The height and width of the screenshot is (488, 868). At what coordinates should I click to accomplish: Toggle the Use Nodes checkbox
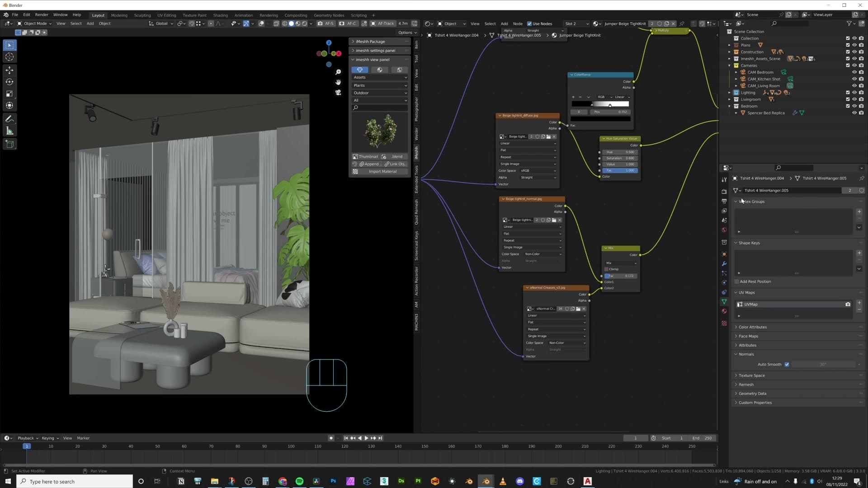tap(529, 24)
